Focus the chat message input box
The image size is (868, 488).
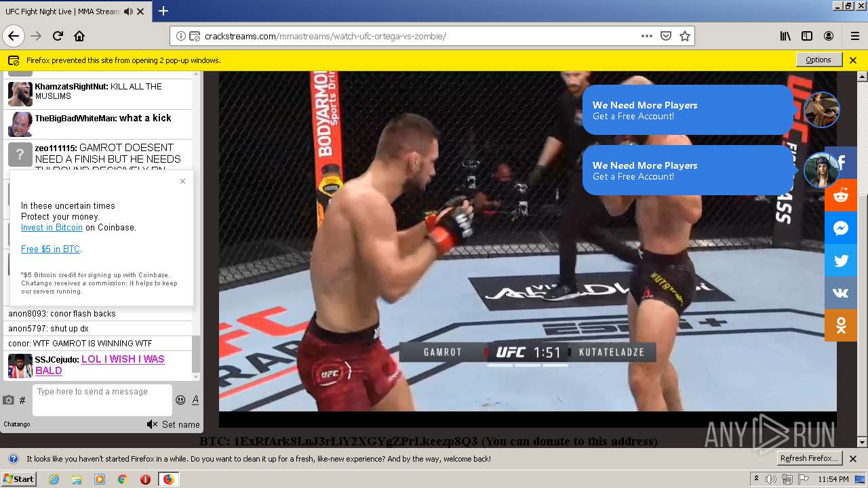(x=102, y=400)
